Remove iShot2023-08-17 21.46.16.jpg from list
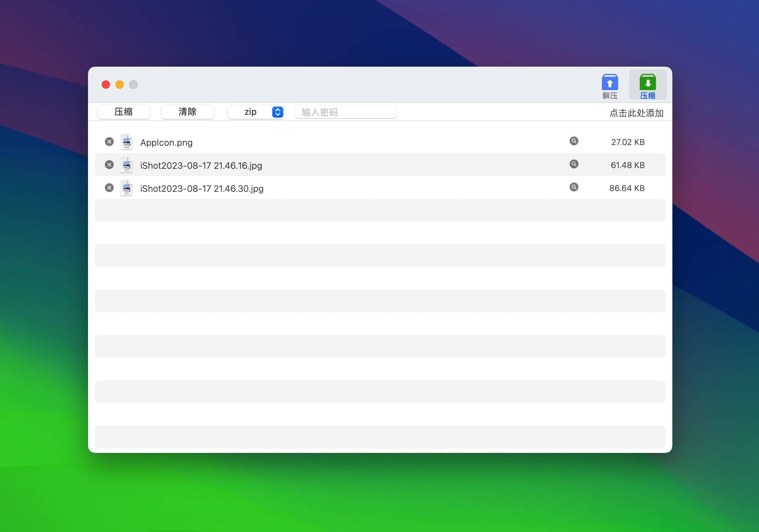This screenshot has height=532, width=759. point(109,165)
